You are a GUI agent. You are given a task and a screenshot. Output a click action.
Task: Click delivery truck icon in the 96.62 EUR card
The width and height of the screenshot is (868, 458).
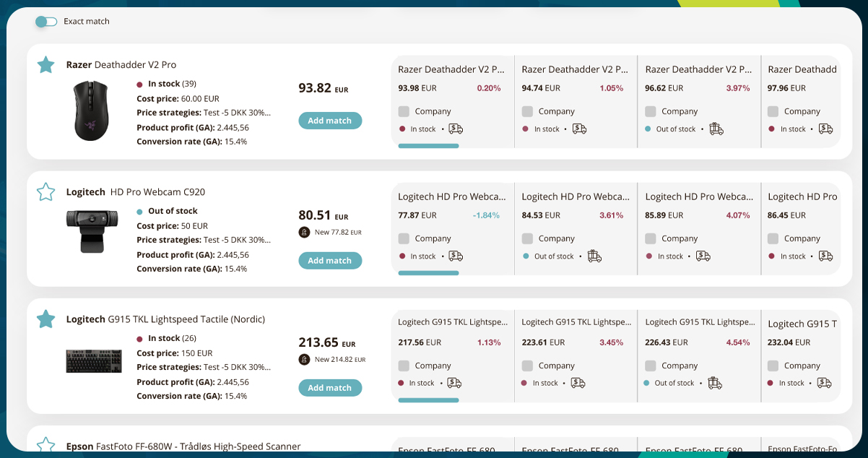716,129
